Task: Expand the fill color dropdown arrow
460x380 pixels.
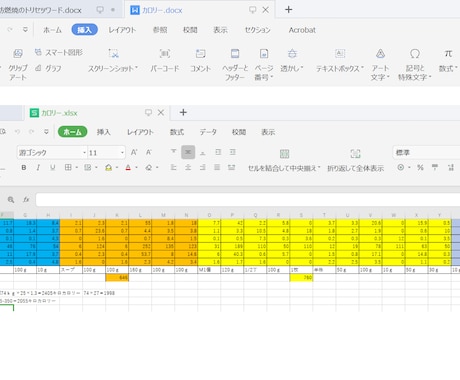Action: pyautogui.click(x=117, y=168)
